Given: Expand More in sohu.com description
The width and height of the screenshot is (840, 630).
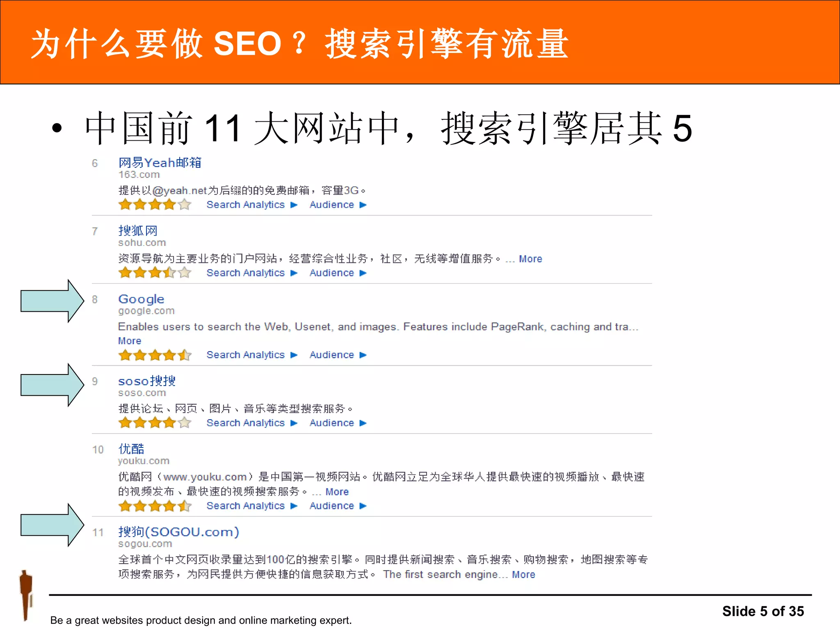Looking at the screenshot, I should pos(530,259).
